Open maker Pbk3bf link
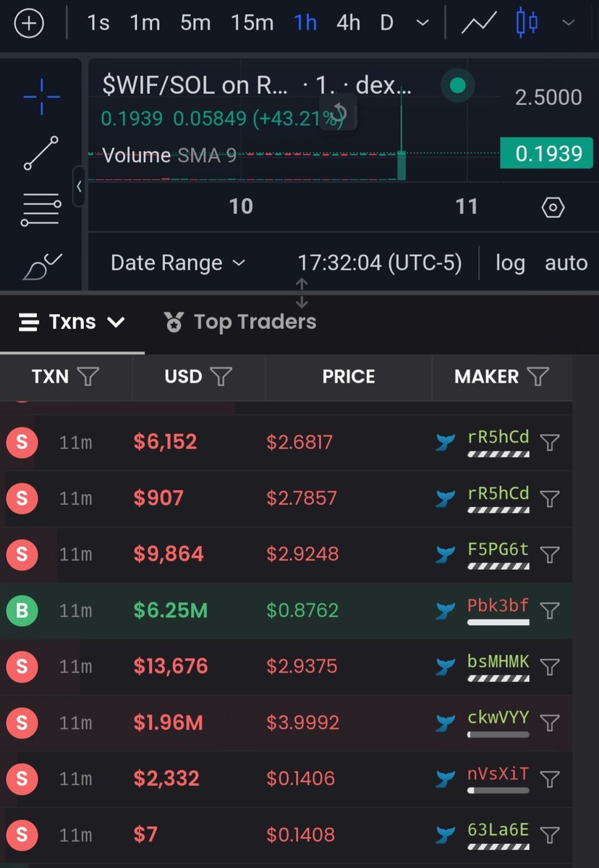This screenshot has width=599, height=868. [498, 605]
